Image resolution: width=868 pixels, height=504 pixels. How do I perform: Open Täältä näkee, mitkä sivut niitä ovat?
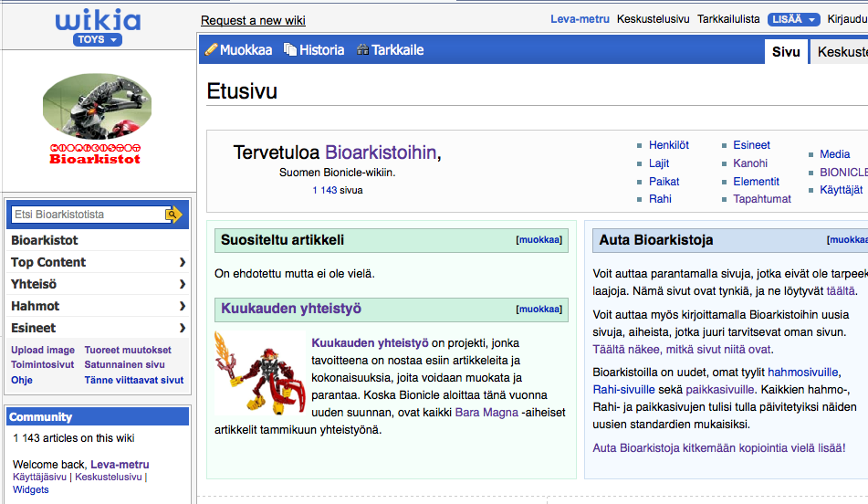(683, 350)
